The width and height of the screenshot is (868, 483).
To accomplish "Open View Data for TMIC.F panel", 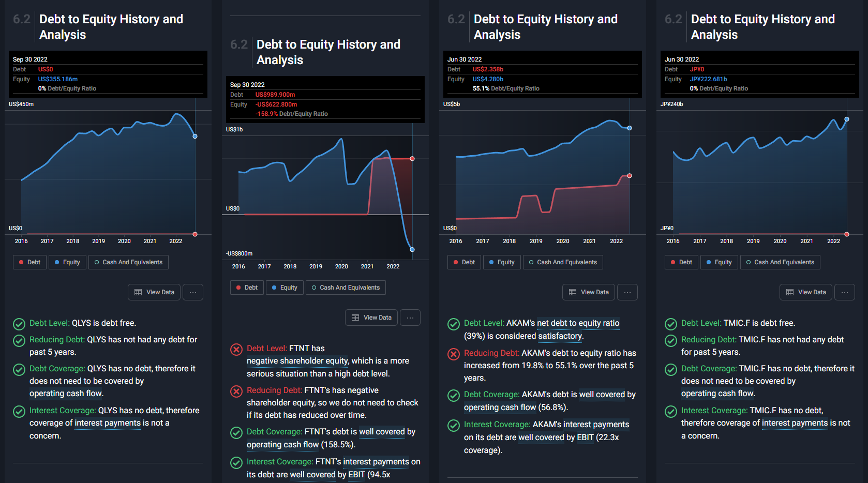I will pos(806,292).
